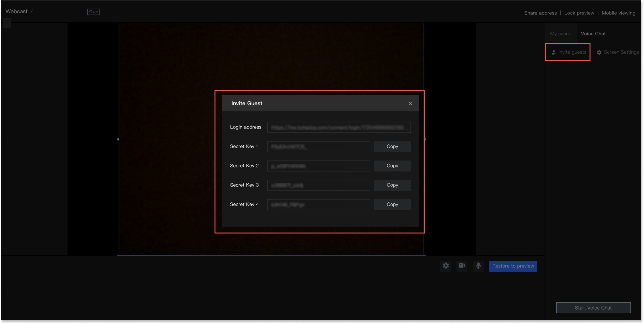Open the Share address link
This screenshot has height=324, width=644.
click(x=540, y=13)
